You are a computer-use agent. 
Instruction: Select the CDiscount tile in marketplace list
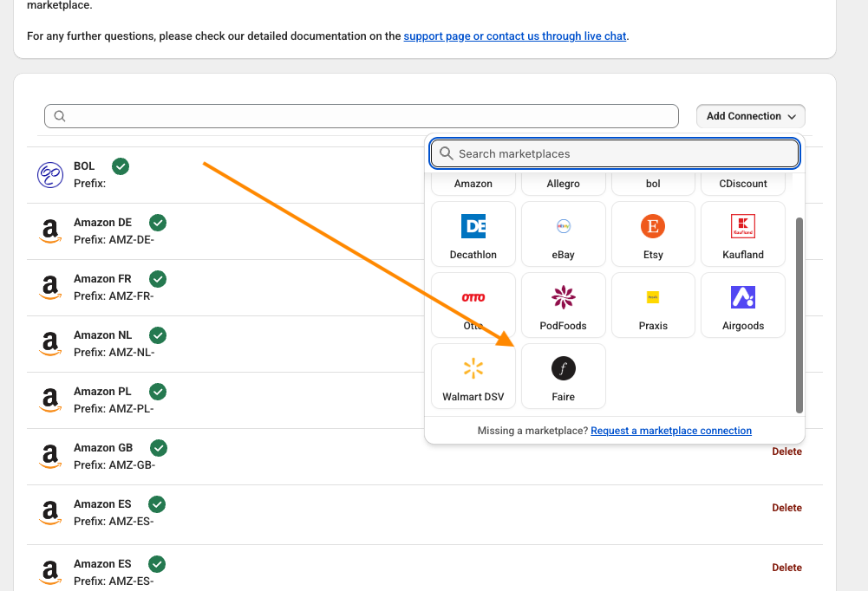pyautogui.click(x=743, y=184)
